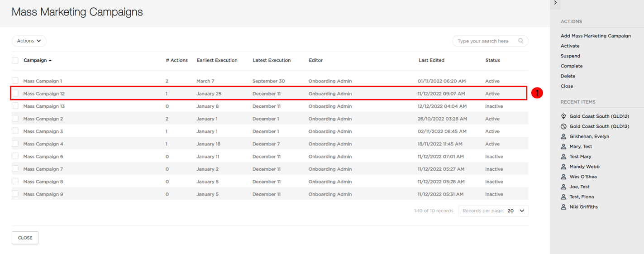
Task: Click the Inactive status of Mass Campaign 6
Action: (494, 157)
